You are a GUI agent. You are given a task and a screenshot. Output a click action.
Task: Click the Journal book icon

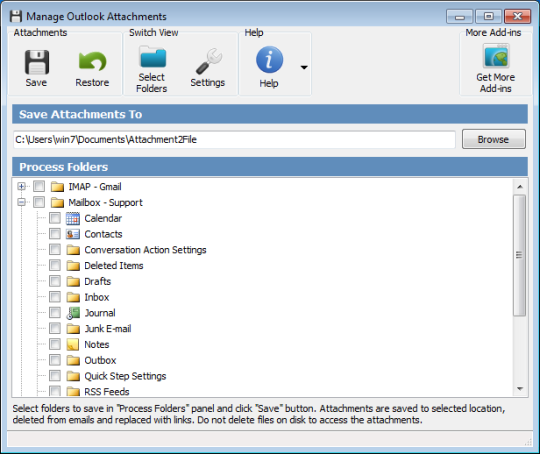(73, 313)
